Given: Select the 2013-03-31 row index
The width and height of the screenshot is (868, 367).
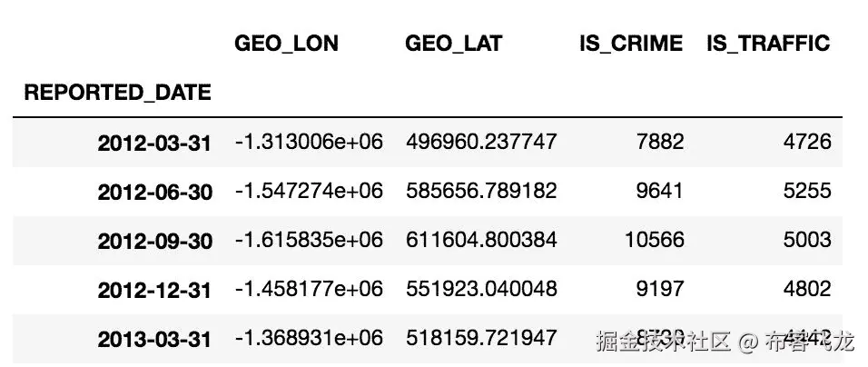Looking at the screenshot, I should coord(154,338).
